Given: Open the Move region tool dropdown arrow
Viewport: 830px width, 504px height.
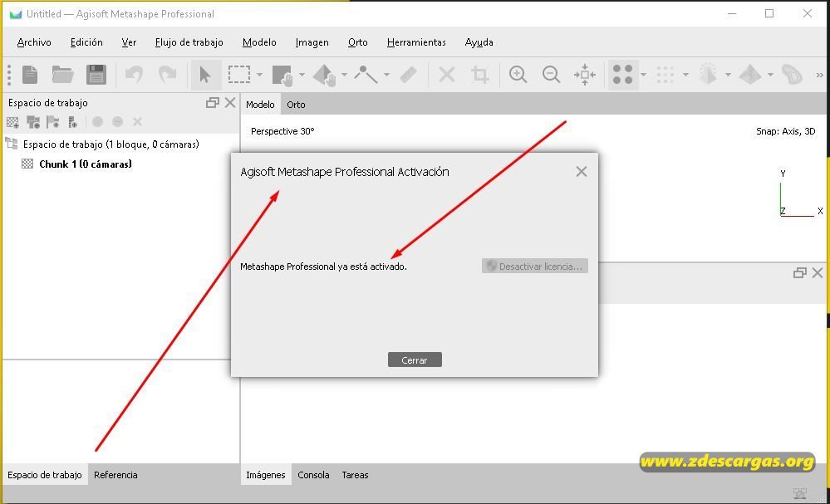Looking at the screenshot, I should pyautogui.click(x=302, y=75).
